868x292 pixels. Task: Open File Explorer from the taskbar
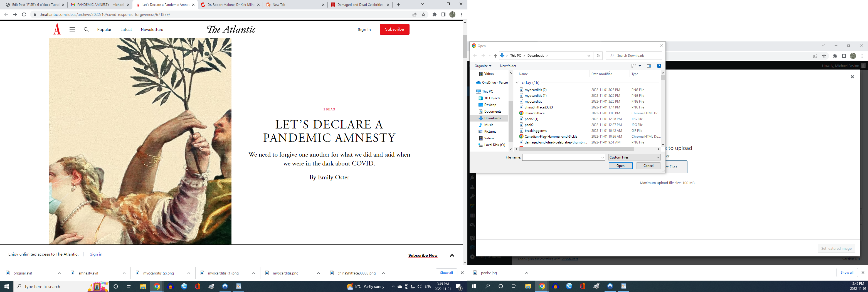pyautogui.click(x=143, y=287)
